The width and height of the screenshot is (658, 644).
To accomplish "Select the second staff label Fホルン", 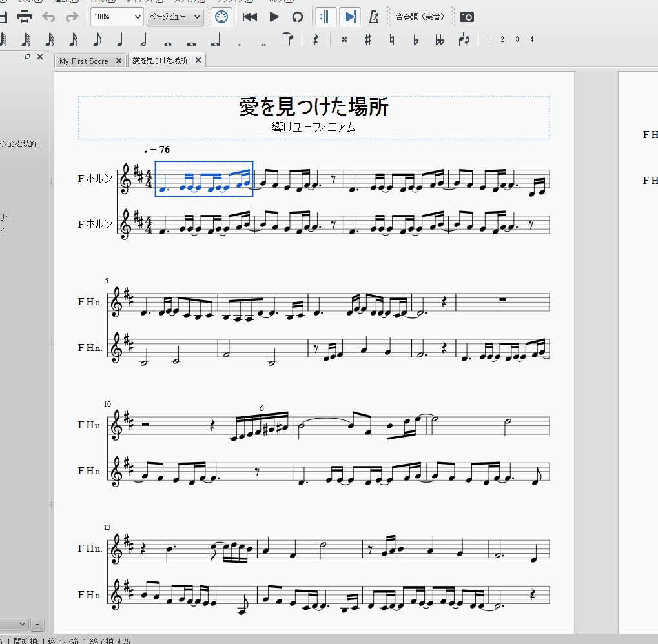I will click(x=95, y=225).
